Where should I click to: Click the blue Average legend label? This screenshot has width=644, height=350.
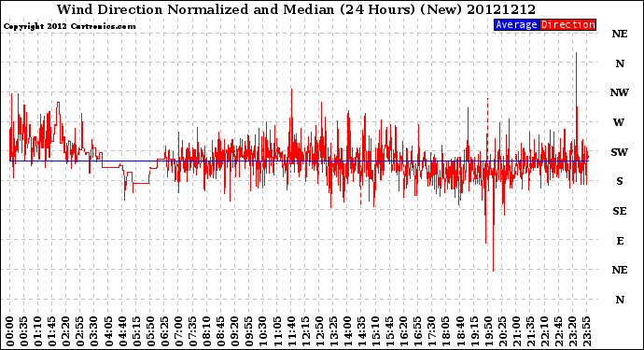point(516,24)
